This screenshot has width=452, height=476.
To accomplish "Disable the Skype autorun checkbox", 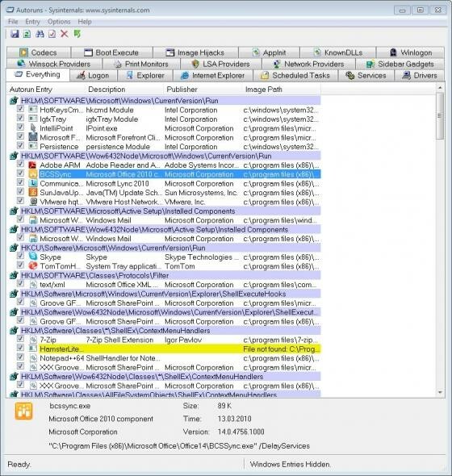I will tap(20, 256).
